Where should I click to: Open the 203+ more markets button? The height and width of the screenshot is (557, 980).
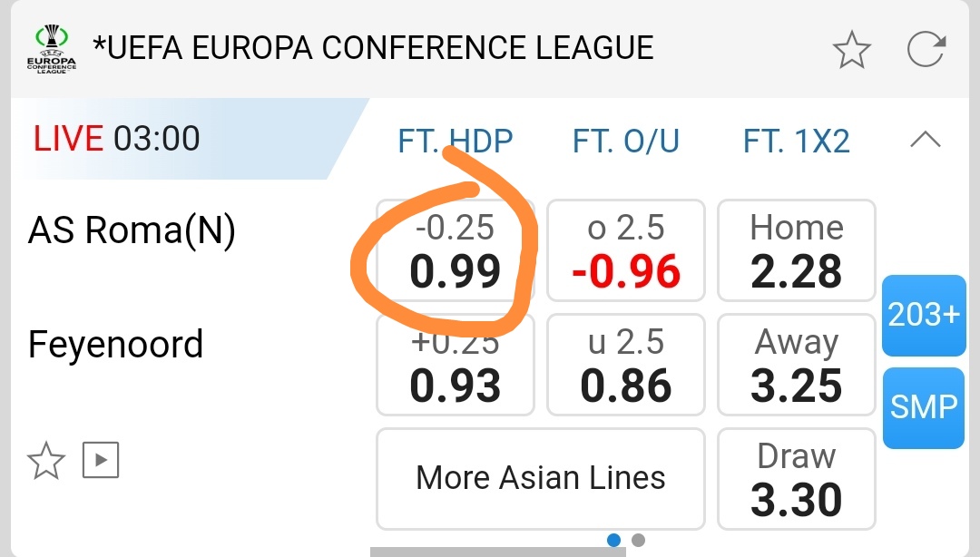(924, 316)
